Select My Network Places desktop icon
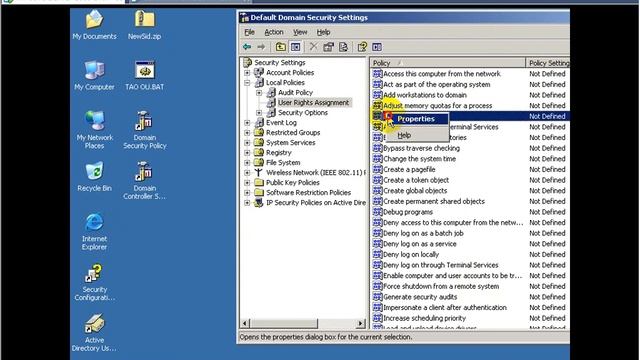 tap(94, 130)
